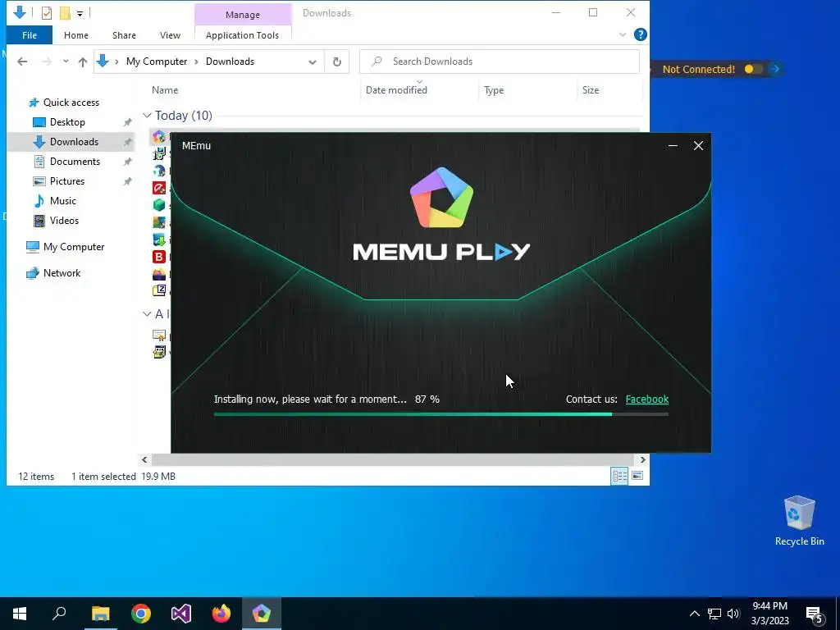Open Pictures in the navigation pane
Screen dimensions: 840x630
67,181
